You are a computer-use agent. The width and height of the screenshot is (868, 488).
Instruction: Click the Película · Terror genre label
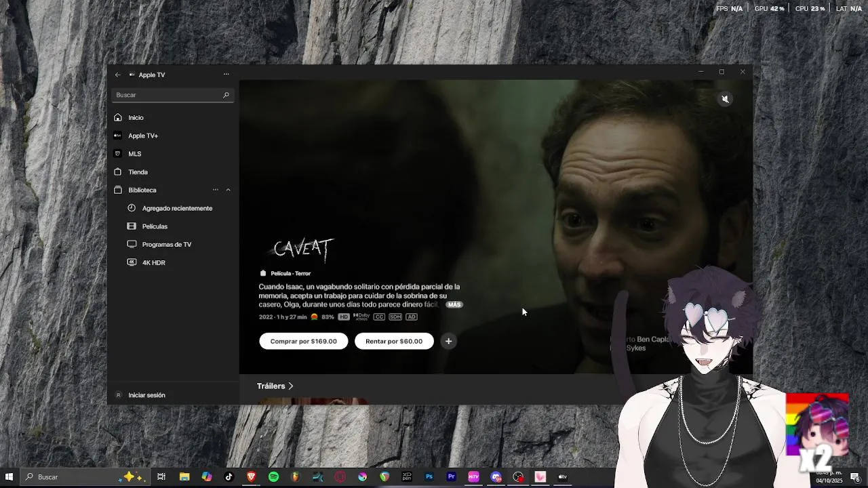pos(290,273)
